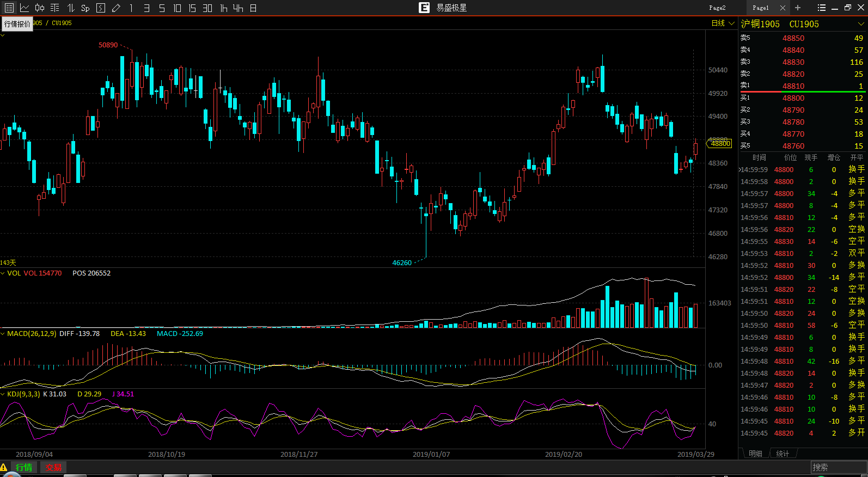The width and height of the screenshot is (868, 477).
Task: Expand the 沪铜1905 contract dropdown
Action: click(861, 24)
